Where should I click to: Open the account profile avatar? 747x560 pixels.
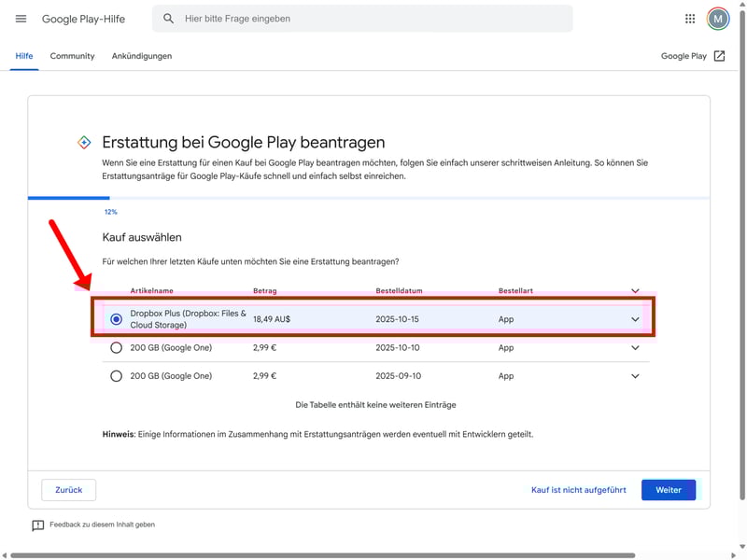[x=718, y=19]
